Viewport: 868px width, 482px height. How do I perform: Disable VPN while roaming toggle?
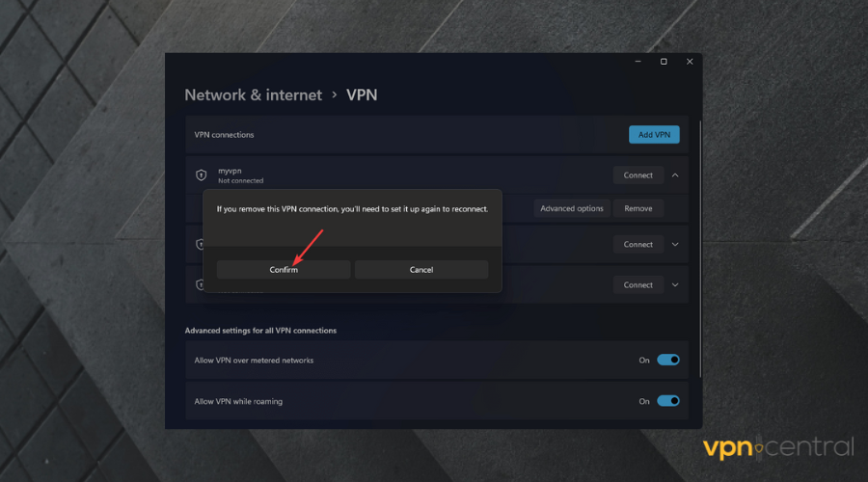(x=667, y=401)
